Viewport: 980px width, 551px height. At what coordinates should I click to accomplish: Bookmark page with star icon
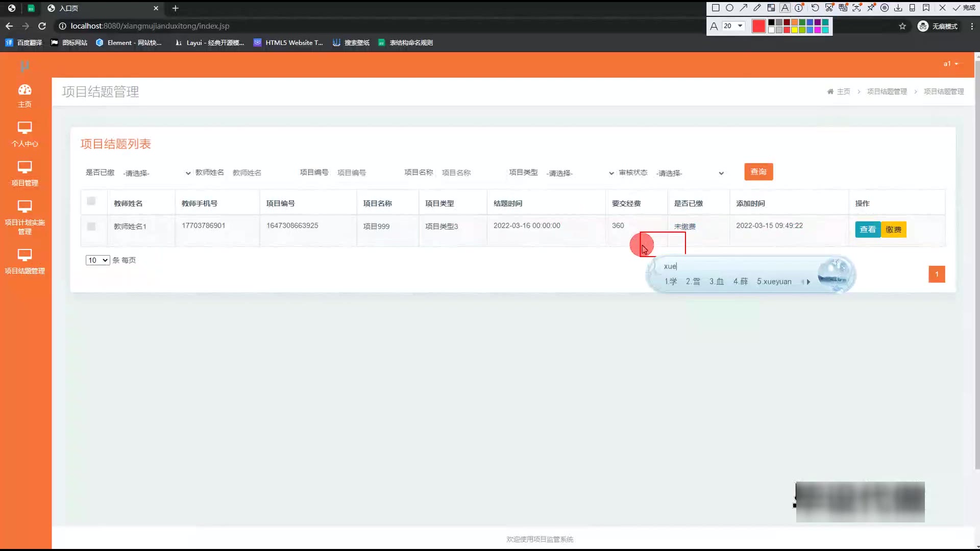click(x=902, y=26)
